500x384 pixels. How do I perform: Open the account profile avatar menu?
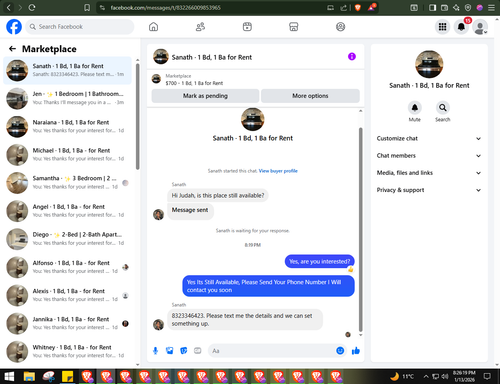480,27
